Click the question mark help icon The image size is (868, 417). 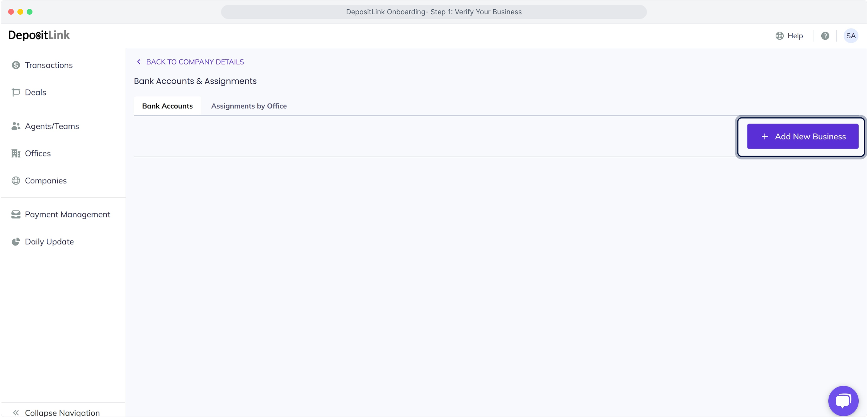click(825, 36)
